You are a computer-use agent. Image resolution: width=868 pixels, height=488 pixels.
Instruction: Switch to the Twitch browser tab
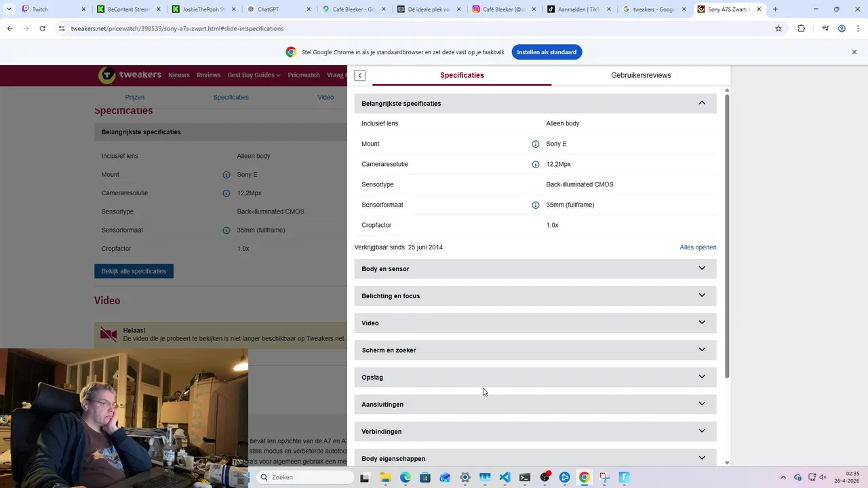(x=54, y=9)
